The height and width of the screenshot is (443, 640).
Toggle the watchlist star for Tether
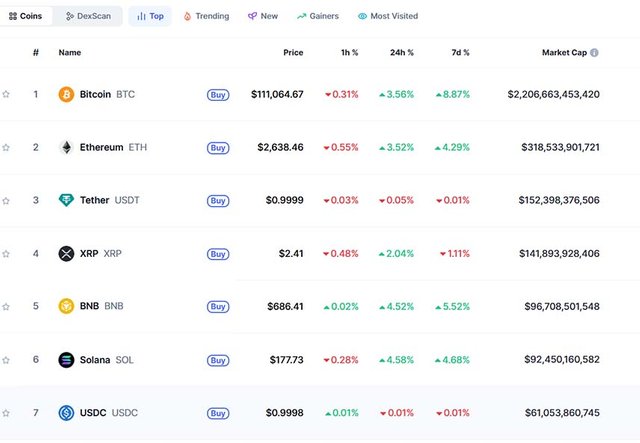6,200
